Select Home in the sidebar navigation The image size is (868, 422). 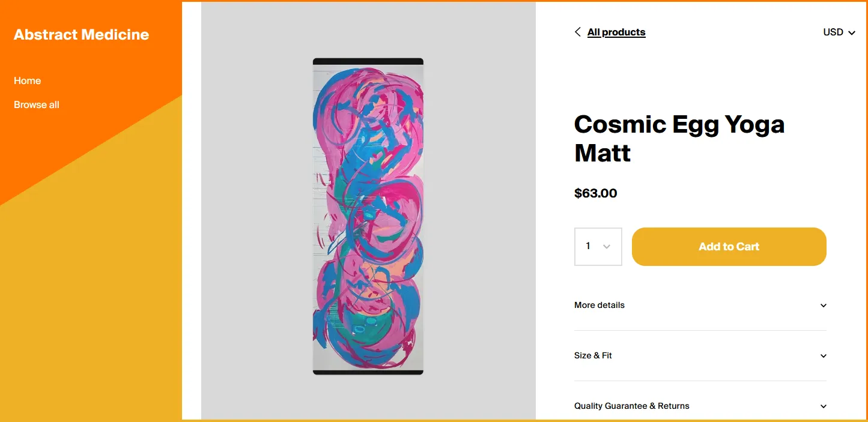point(27,80)
